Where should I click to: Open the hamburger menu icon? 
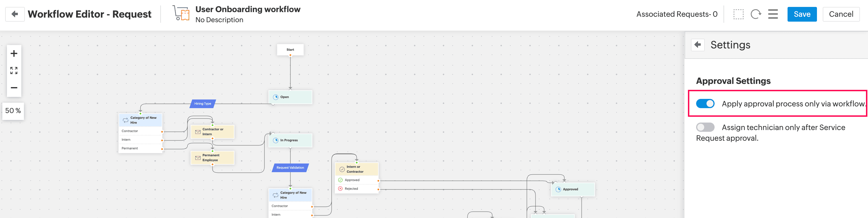[773, 14]
